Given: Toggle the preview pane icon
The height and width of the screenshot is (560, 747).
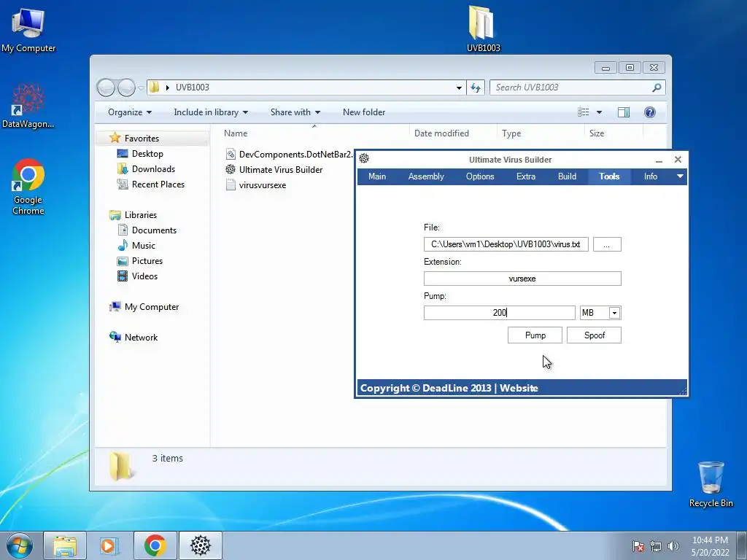Looking at the screenshot, I should 623,112.
